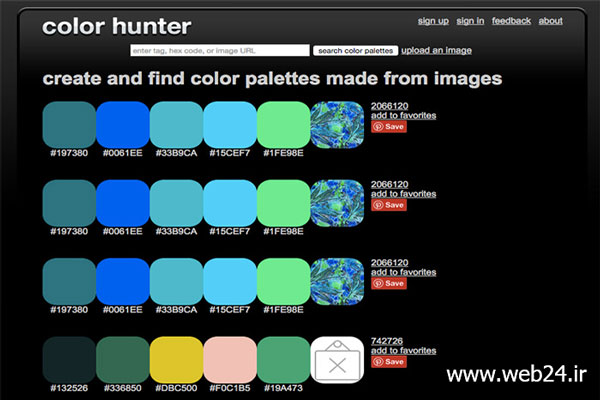
Task: Open the feedback page link
Action: coord(511,21)
